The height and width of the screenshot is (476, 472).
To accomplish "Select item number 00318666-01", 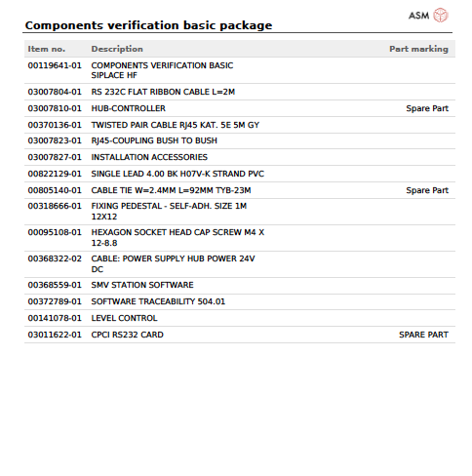I will point(55,206).
